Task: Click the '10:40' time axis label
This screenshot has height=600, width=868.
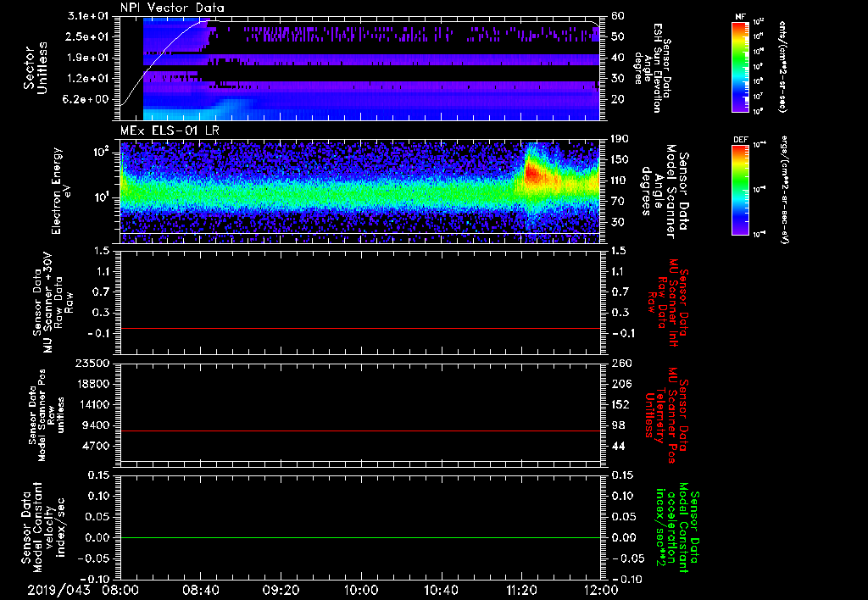Action: click(441, 591)
